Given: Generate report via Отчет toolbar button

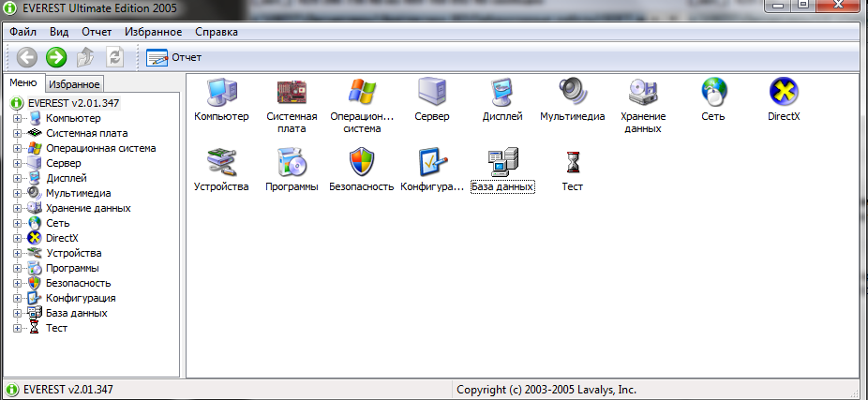Looking at the screenshot, I should (x=173, y=57).
